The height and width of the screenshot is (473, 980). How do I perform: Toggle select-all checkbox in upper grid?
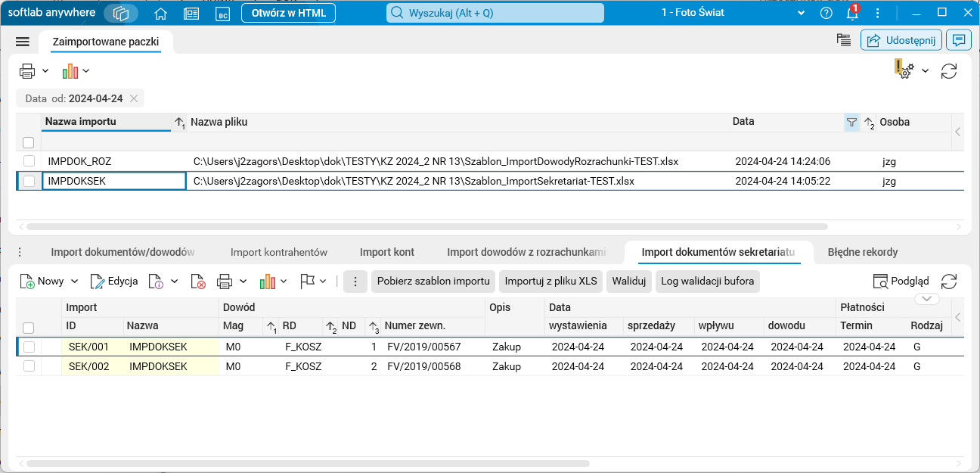28,142
